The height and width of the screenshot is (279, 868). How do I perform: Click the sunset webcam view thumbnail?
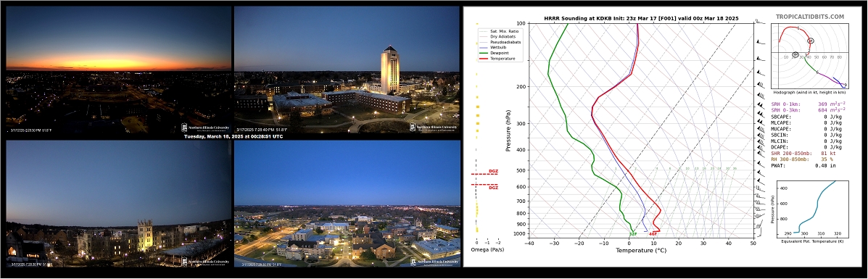pos(118,70)
